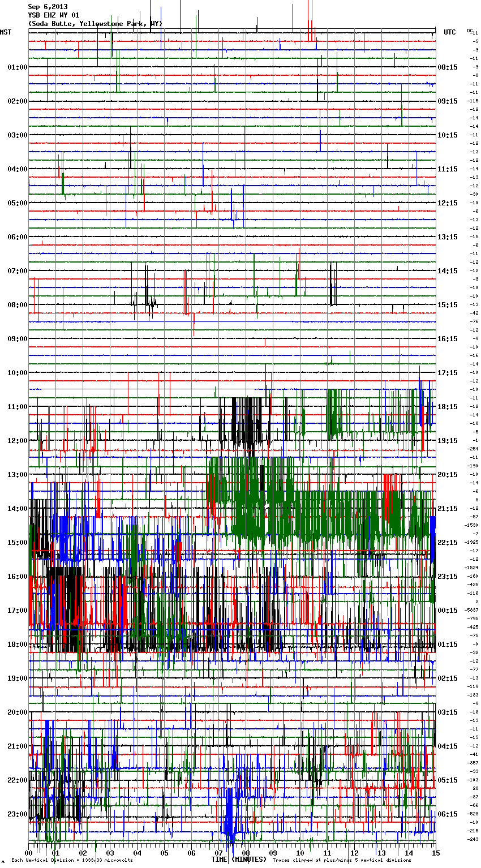
Task: Click the Each Vertical Division microvolts note
Action: (x=72, y=861)
